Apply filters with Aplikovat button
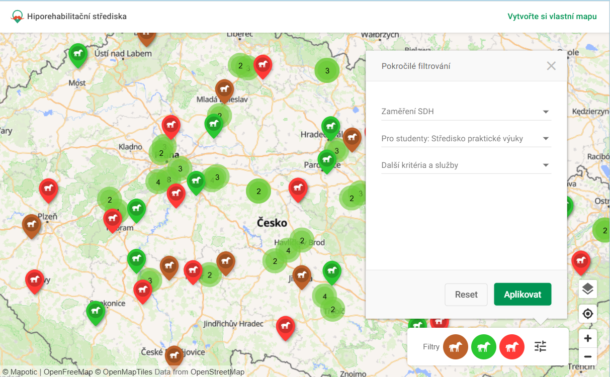 click(x=522, y=295)
